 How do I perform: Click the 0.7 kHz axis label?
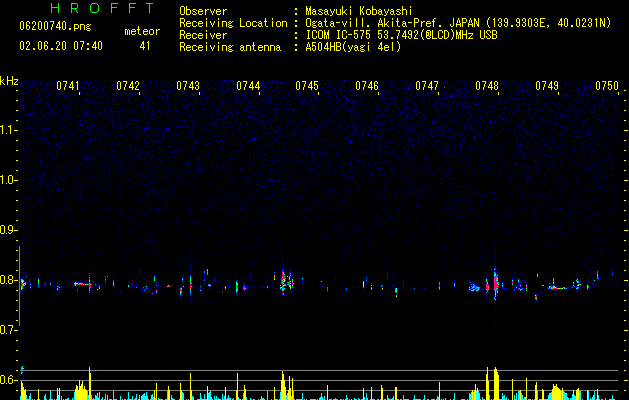(8, 330)
